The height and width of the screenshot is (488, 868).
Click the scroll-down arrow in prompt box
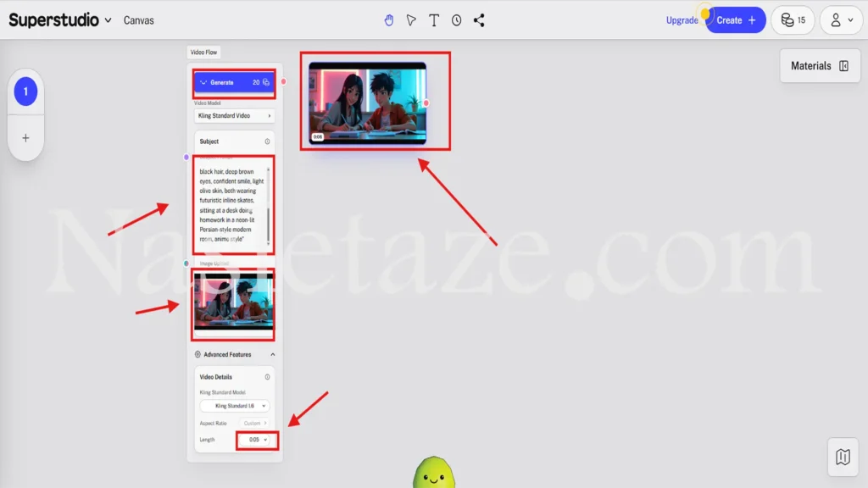(x=269, y=244)
